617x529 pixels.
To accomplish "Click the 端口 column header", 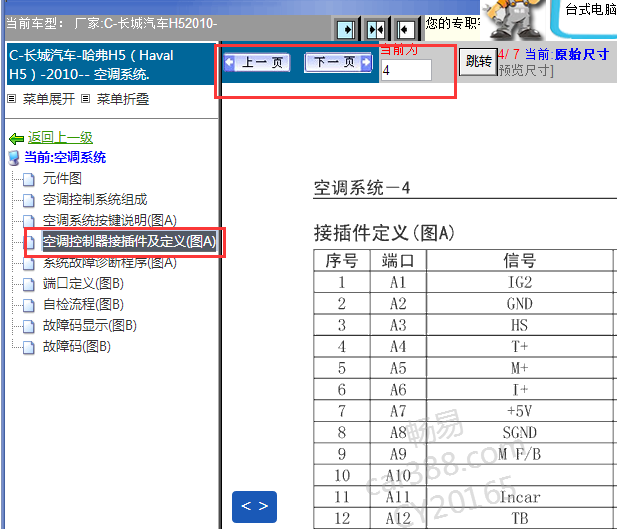I will 398,261.
